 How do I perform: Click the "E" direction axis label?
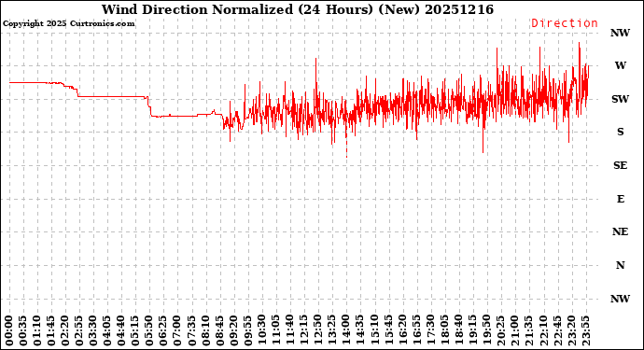pyautogui.click(x=620, y=199)
